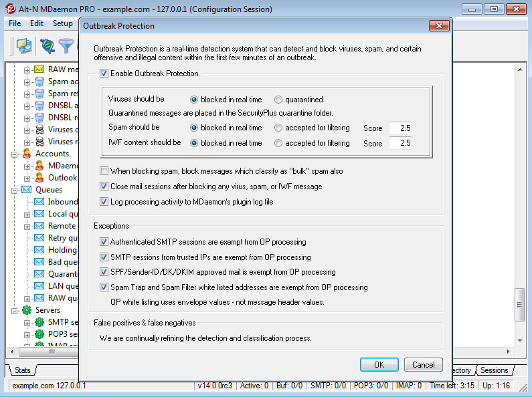Uncheck Enable Outbreak Protection checkbox
The width and height of the screenshot is (532, 397).
click(x=104, y=74)
